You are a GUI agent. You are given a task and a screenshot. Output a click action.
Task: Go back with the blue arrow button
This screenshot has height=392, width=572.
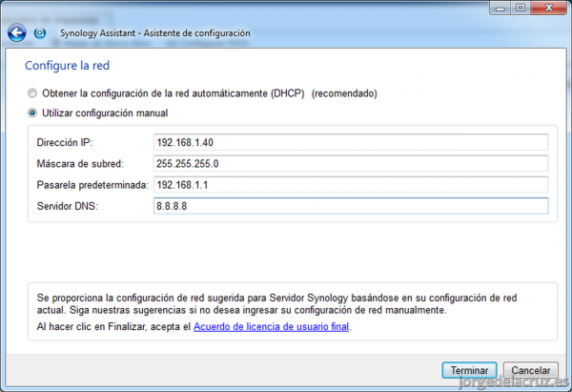coord(17,32)
